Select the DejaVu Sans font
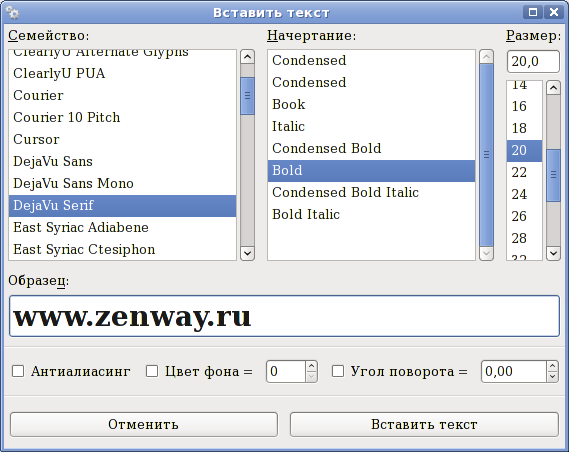 tap(122, 161)
